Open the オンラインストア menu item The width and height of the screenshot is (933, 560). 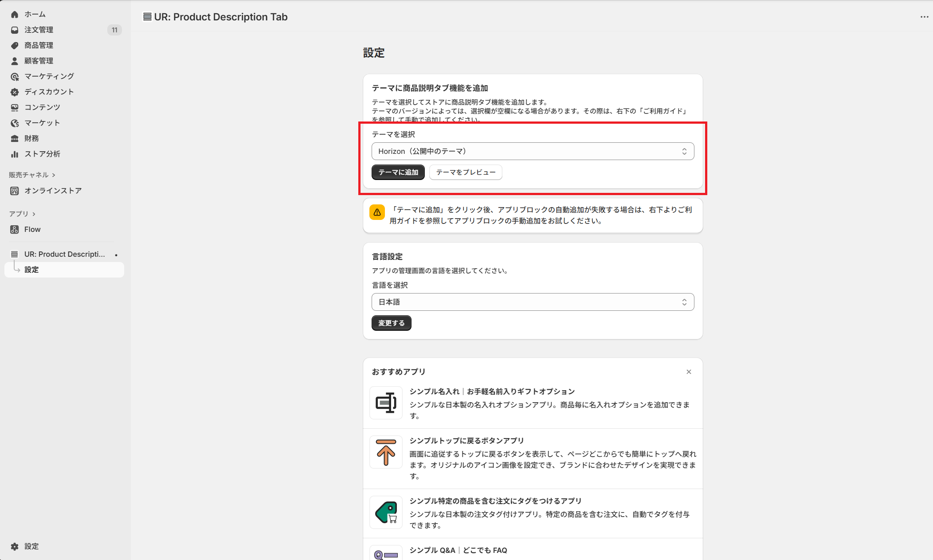pyautogui.click(x=53, y=191)
